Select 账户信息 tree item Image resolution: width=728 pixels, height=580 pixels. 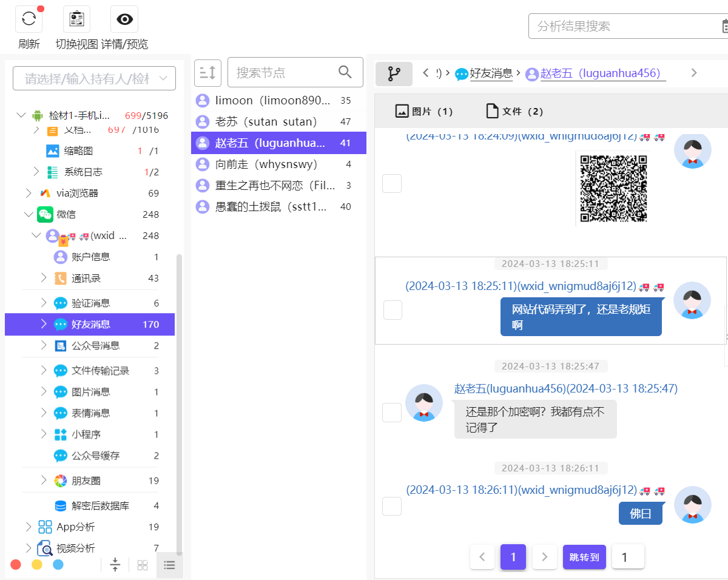[x=91, y=257]
